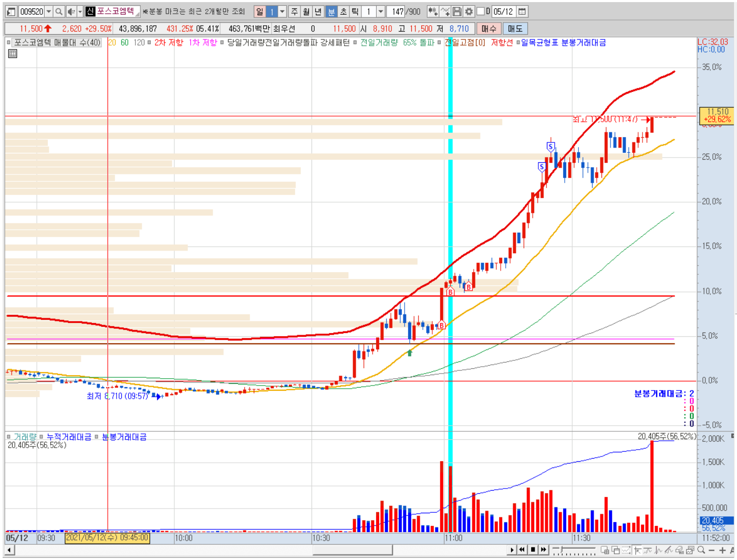Click the line drawing tool icon
737x560 pixels.
pos(445,12)
